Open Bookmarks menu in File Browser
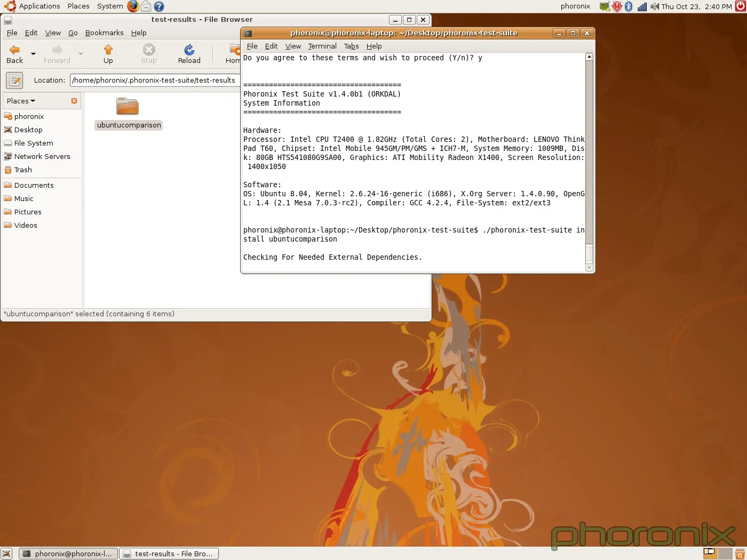Screen dimensions: 747x560 pos(104,33)
